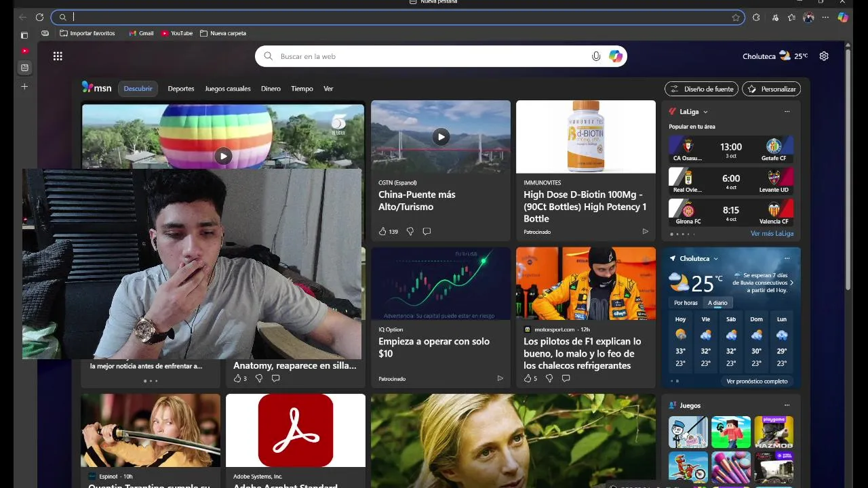Click the browser address bar
Viewport: 868px width, 488px height.
tap(398, 18)
